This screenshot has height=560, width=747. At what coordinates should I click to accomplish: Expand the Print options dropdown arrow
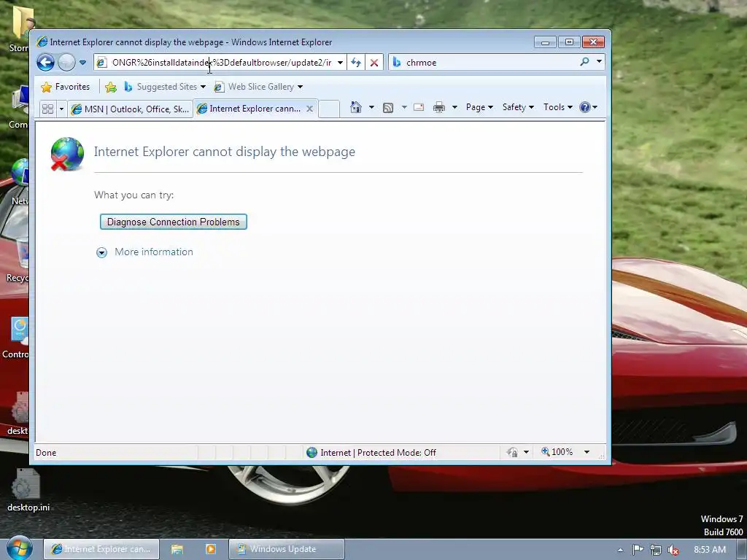(454, 107)
